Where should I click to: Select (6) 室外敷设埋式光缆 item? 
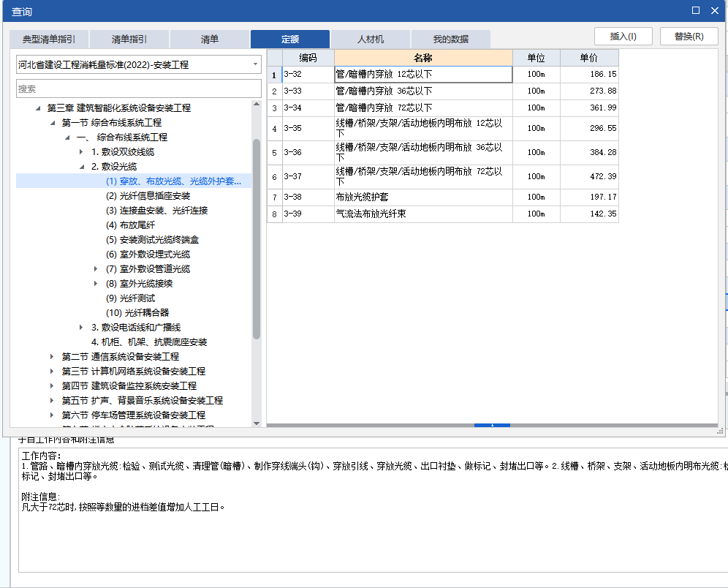coord(148,255)
